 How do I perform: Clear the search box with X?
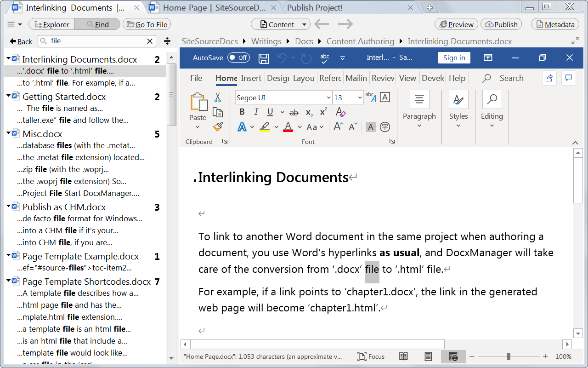click(x=150, y=41)
